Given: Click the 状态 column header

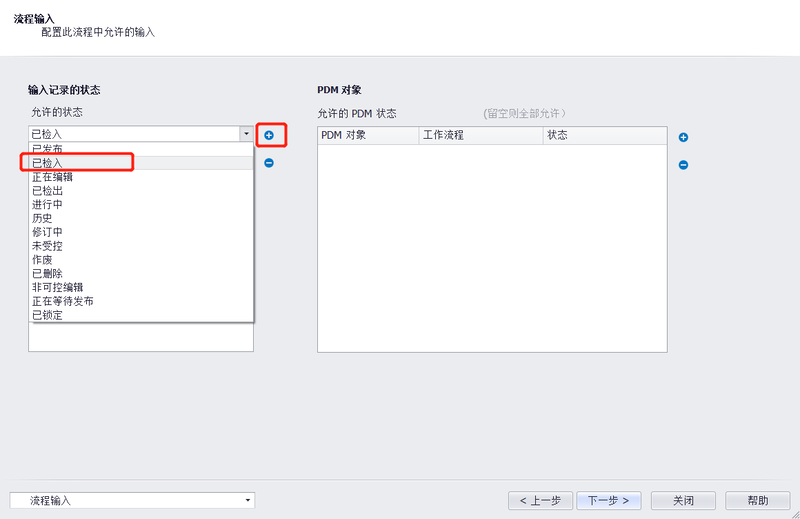Looking at the screenshot, I should (605, 135).
